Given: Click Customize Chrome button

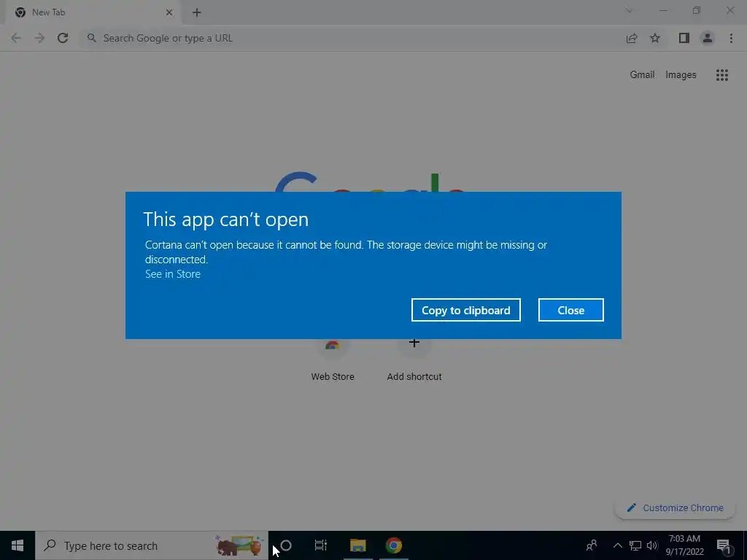Looking at the screenshot, I should click(675, 507).
